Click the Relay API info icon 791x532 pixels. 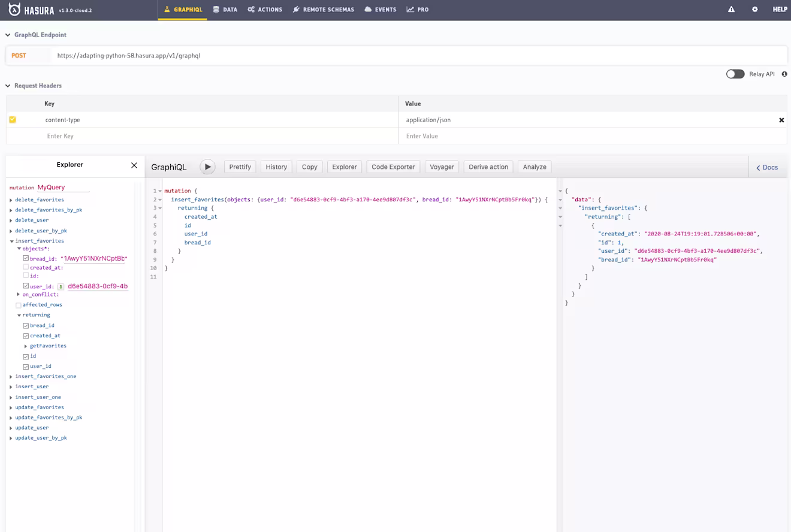tap(784, 74)
